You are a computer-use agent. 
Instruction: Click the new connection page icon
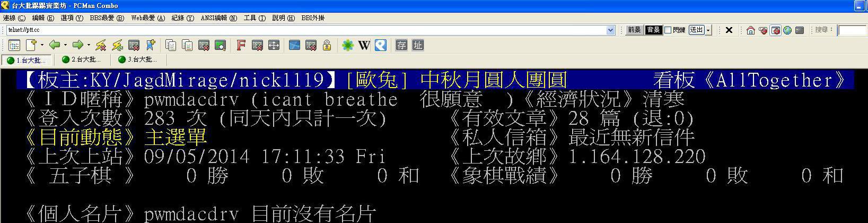pos(31,45)
